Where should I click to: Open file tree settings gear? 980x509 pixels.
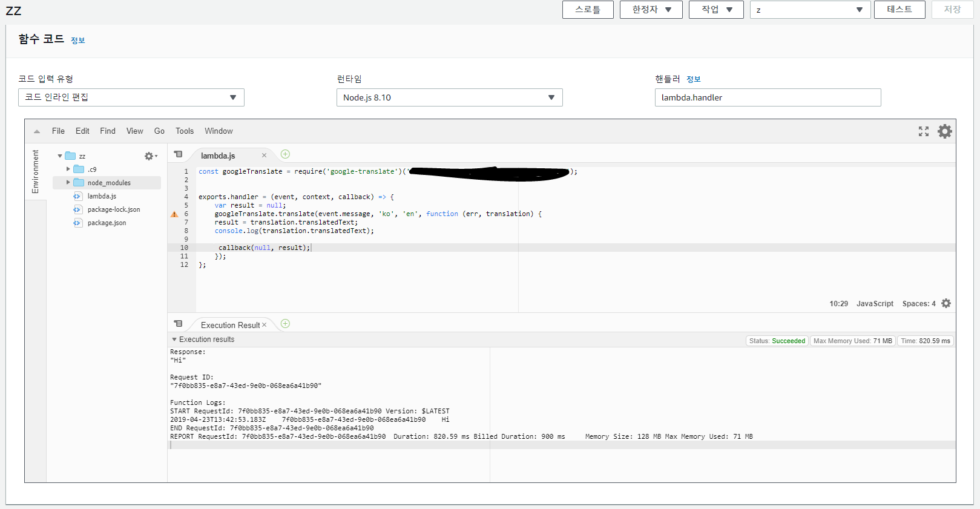coord(151,156)
